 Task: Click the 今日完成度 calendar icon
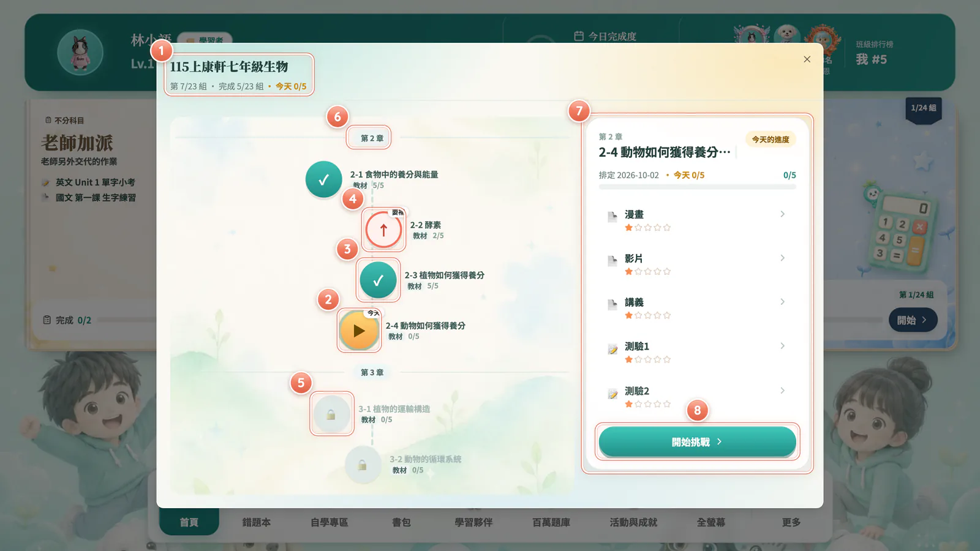[x=579, y=36]
